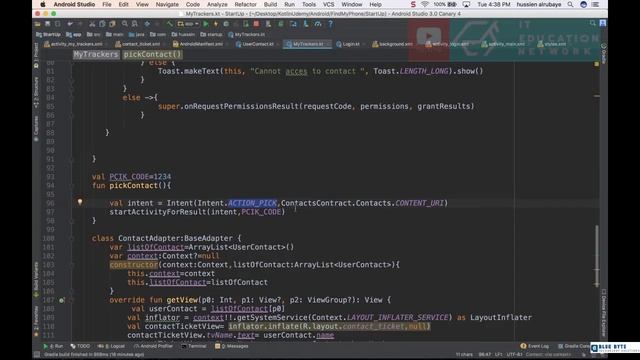Click the Make Project hammer icon
The height and width of the screenshot is (360, 640).
(170, 24)
